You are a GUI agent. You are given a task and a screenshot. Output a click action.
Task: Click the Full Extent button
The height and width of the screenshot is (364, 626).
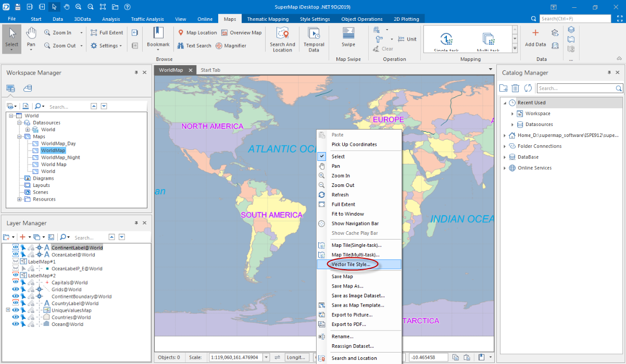point(107,32)
